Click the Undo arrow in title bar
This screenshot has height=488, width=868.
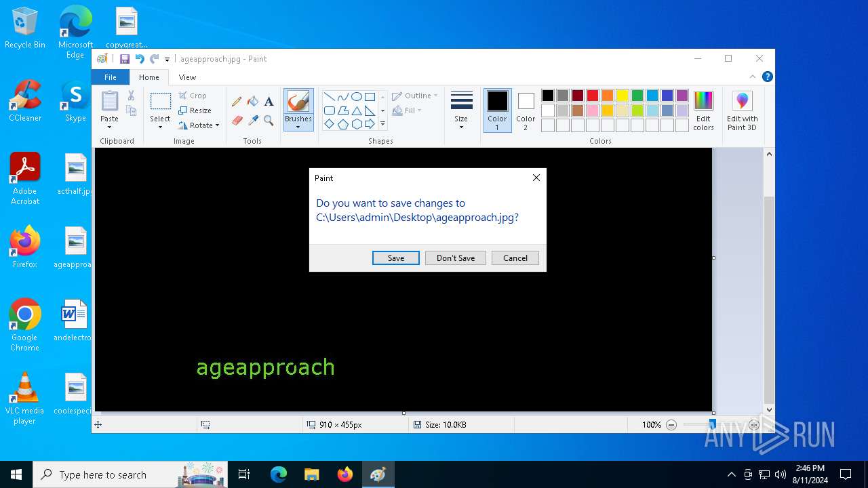pos(140,59)
